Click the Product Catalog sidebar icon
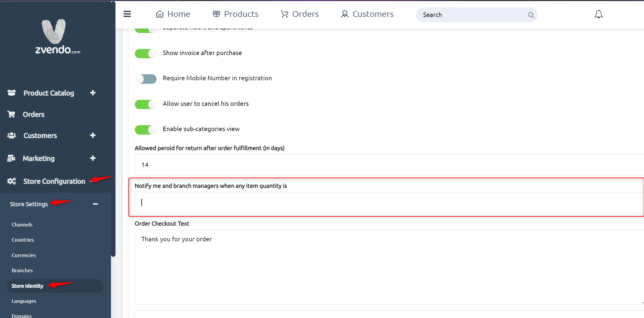The width and height of the screenshot is (644, 318). 12,93
